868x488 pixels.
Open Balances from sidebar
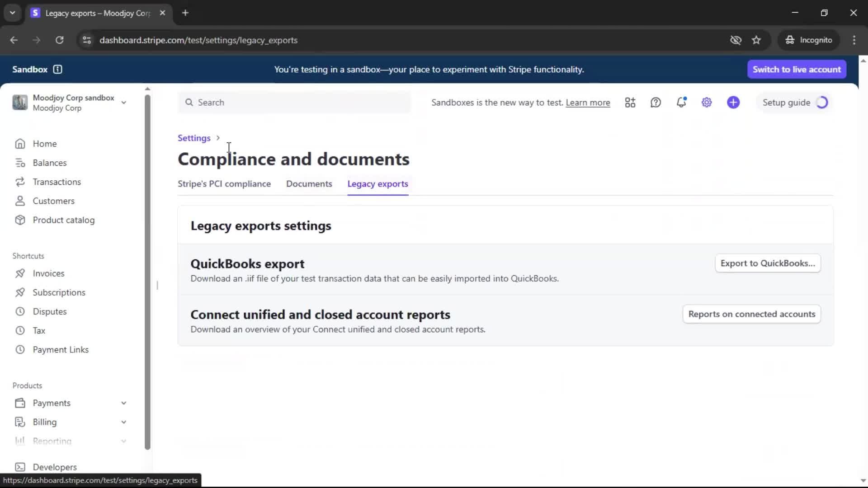(49, 163)
